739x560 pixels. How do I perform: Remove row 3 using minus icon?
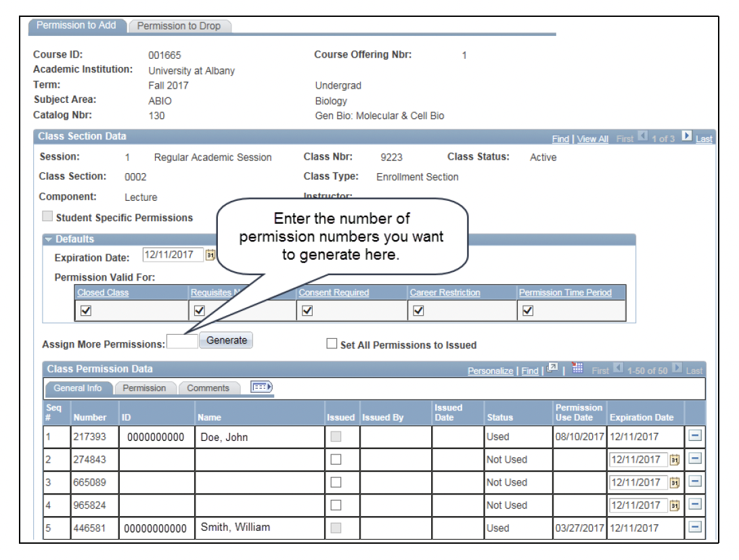click(x=694, y=482)
